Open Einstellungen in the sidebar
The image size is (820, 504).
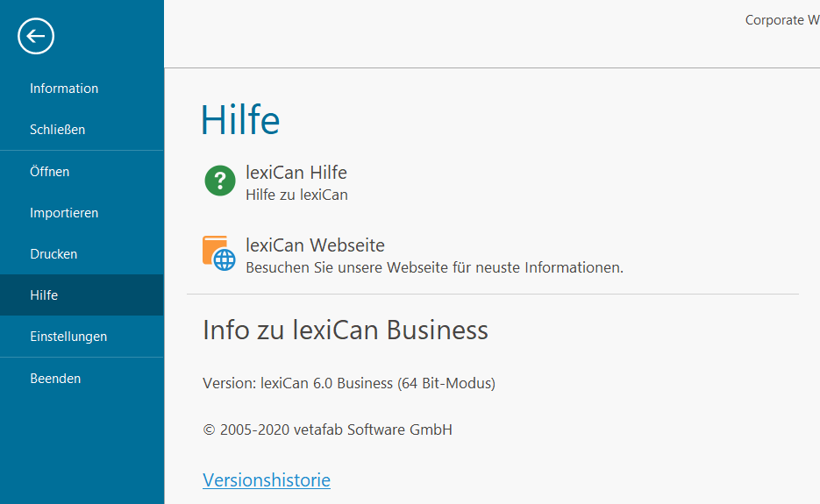(x=82, y=337)
